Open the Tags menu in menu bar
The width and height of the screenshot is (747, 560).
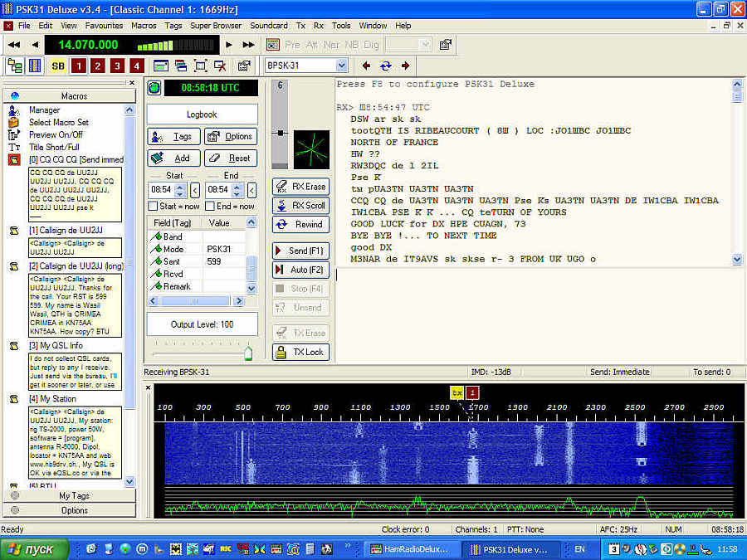pos(173,26)
